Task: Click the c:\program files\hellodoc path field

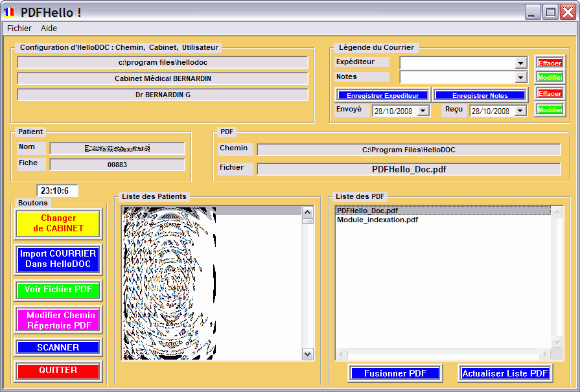Action: click(x=163, y=62)
